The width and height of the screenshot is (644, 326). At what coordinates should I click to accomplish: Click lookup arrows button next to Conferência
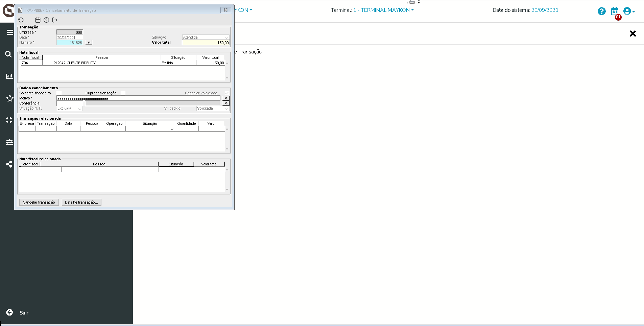tap(226, 103)
